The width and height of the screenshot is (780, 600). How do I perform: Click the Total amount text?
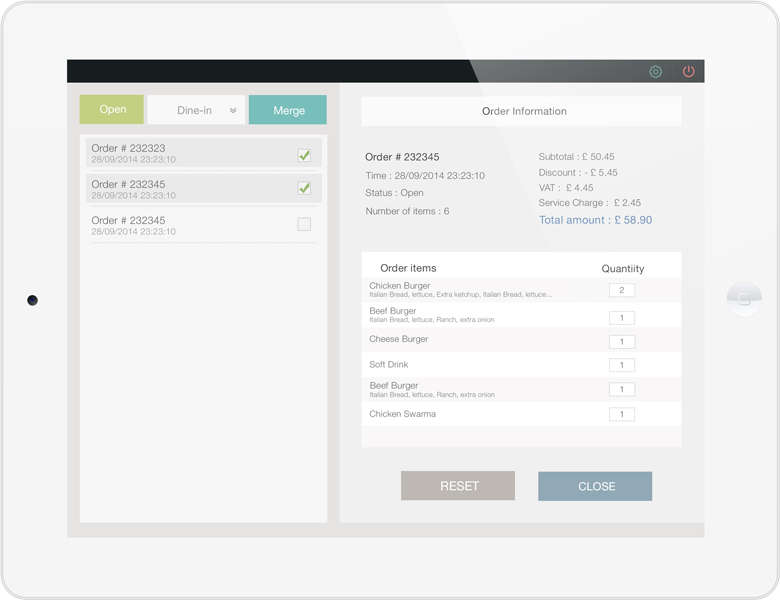pyautogui.click(x=595, y=220)
